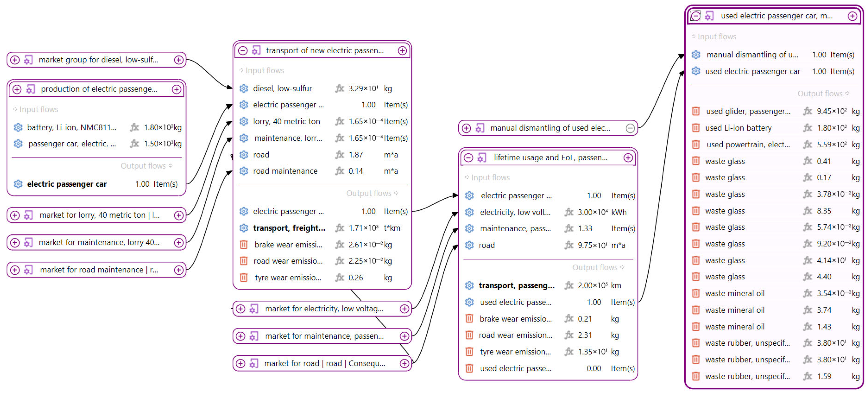Click process icon on manual dismantling node

(480, 128)
